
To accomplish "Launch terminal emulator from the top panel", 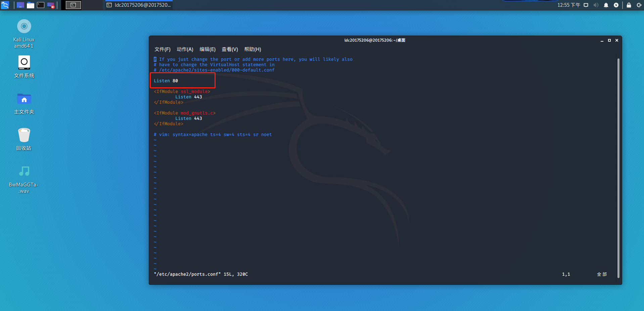I will click(41, 5).
